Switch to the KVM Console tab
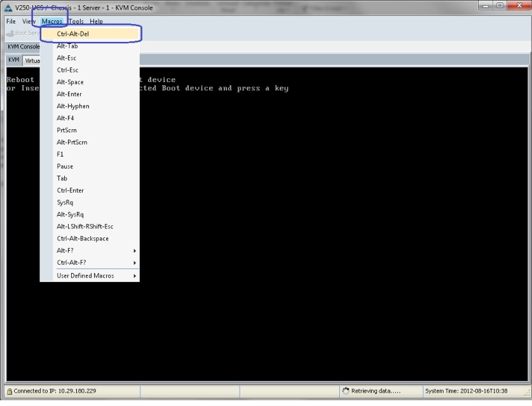532x406 pixels. pyautogui.click(x=23, y=47)
